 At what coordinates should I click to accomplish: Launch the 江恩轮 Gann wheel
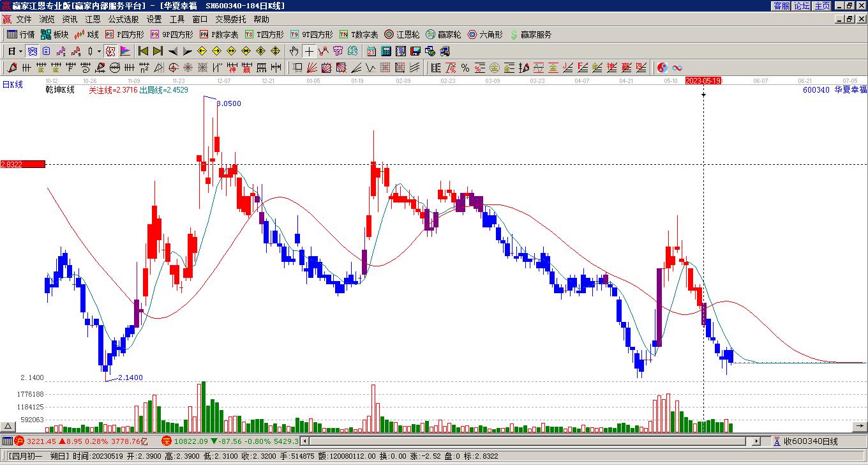click(x=402, y=34)
